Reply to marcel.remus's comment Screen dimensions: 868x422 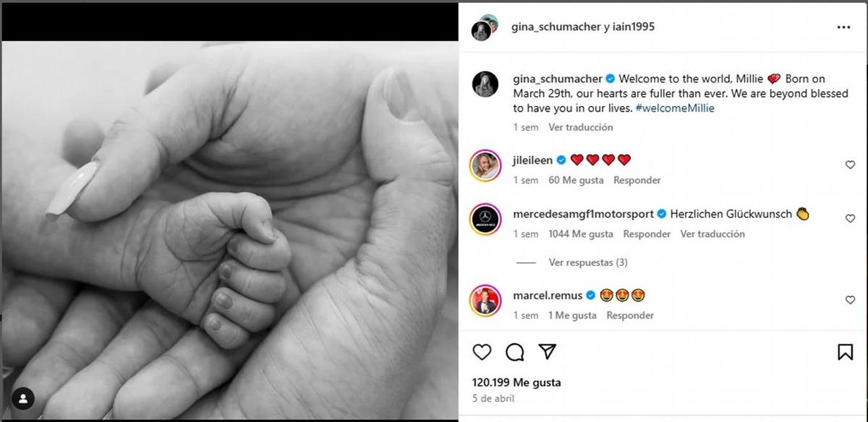coord(630,315)
